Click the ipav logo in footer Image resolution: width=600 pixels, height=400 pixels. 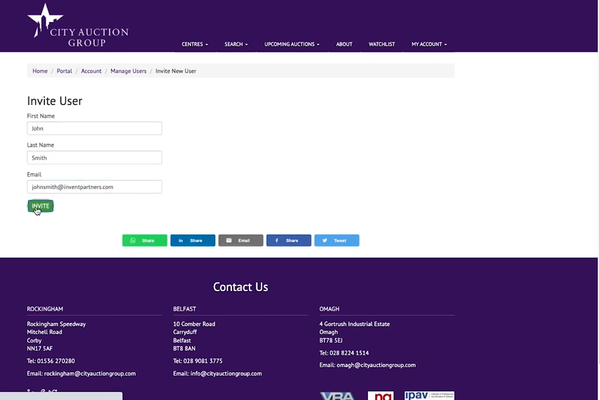429,395
